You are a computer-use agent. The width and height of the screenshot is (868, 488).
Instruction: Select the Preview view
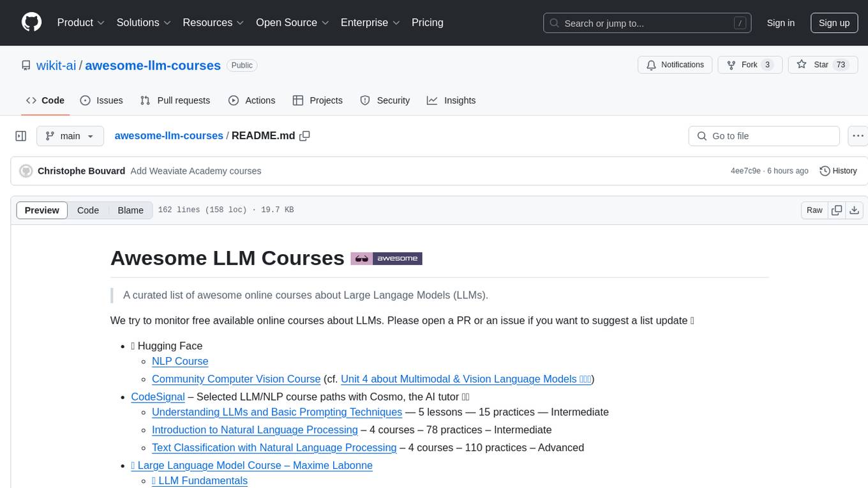(42, 210)
